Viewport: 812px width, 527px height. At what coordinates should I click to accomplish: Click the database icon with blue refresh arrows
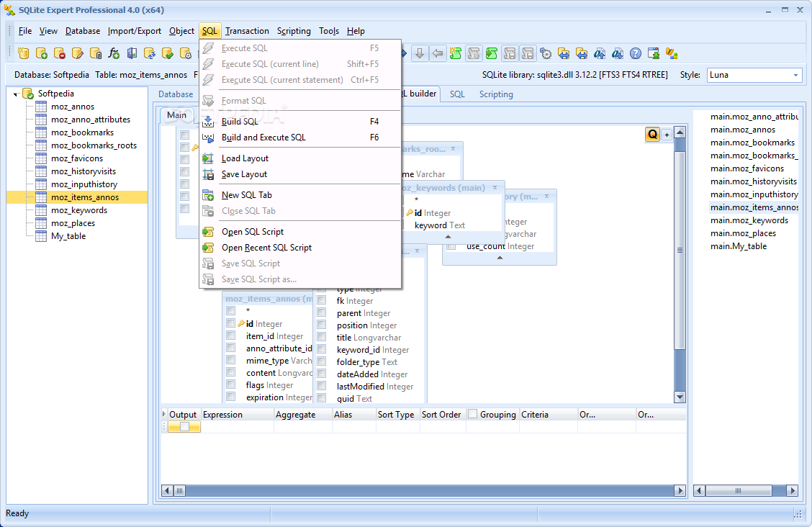(x=150, y=53)
